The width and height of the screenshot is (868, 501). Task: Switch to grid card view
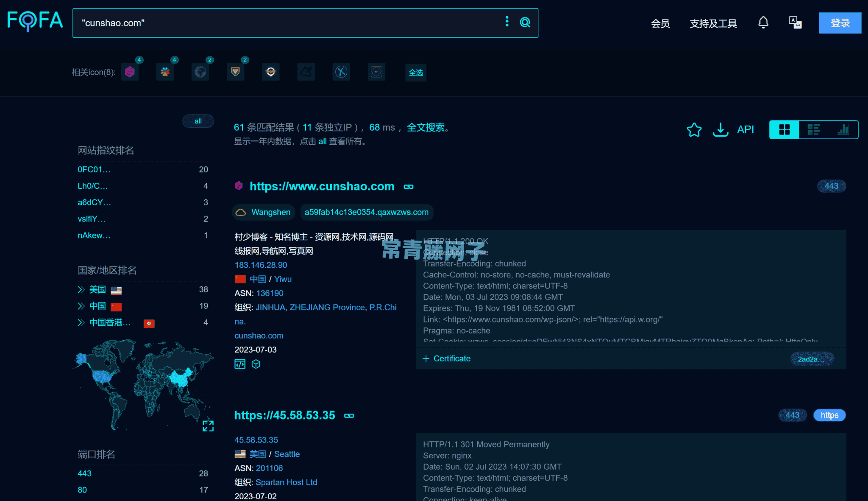(785, 130)
